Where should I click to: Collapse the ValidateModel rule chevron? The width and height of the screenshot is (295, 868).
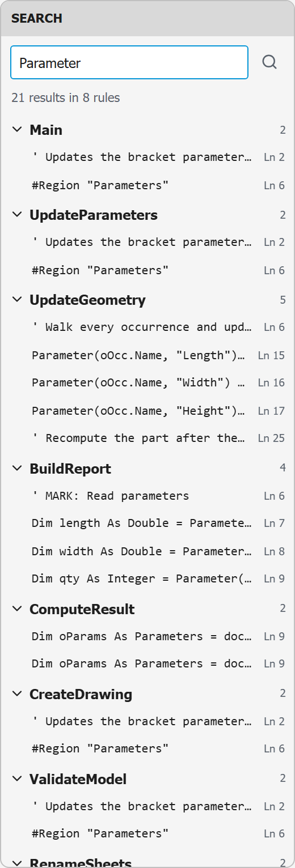coord(16,779)
